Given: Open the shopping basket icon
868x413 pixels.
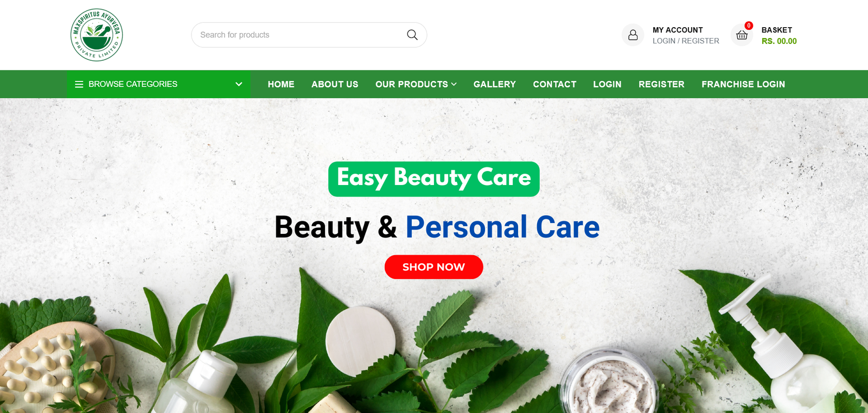Looking at the screenshot, I should 742,35.
